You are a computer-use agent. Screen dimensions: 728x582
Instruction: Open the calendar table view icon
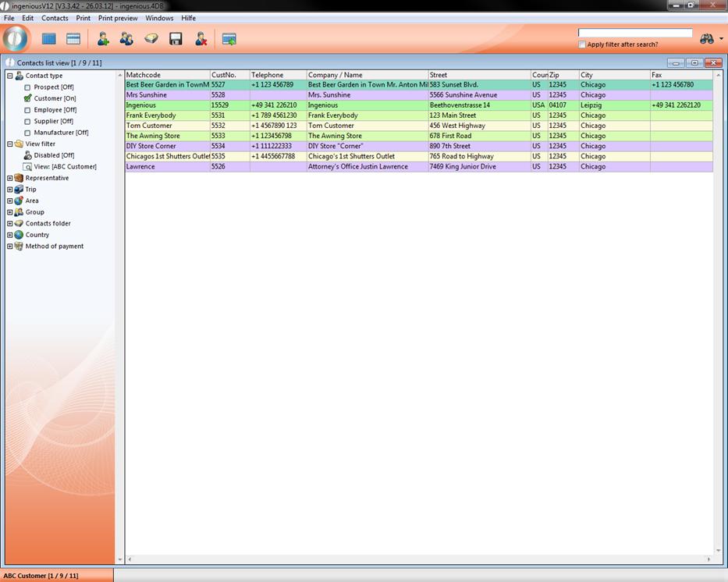[73, 38]
